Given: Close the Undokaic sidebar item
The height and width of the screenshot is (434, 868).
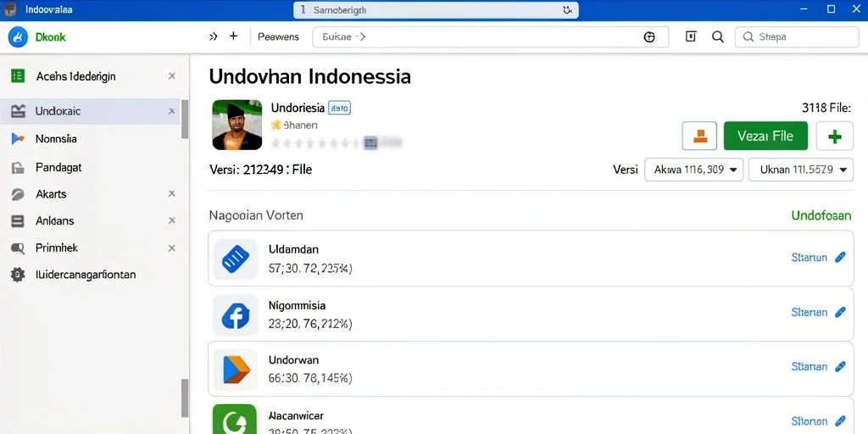Looking at the screenshot, I should (171, 111).
